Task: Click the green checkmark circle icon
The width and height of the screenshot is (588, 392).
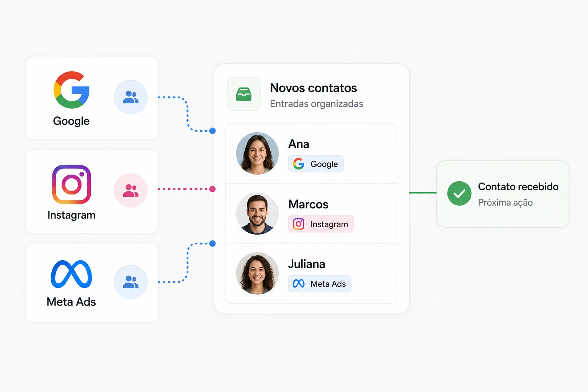Action: (459, 193)
